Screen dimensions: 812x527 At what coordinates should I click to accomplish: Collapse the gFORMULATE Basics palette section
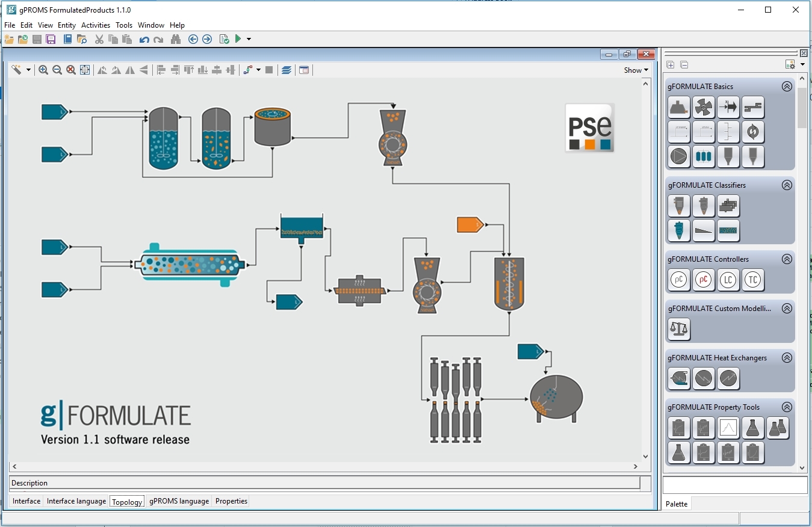click(x=787, y=87)
